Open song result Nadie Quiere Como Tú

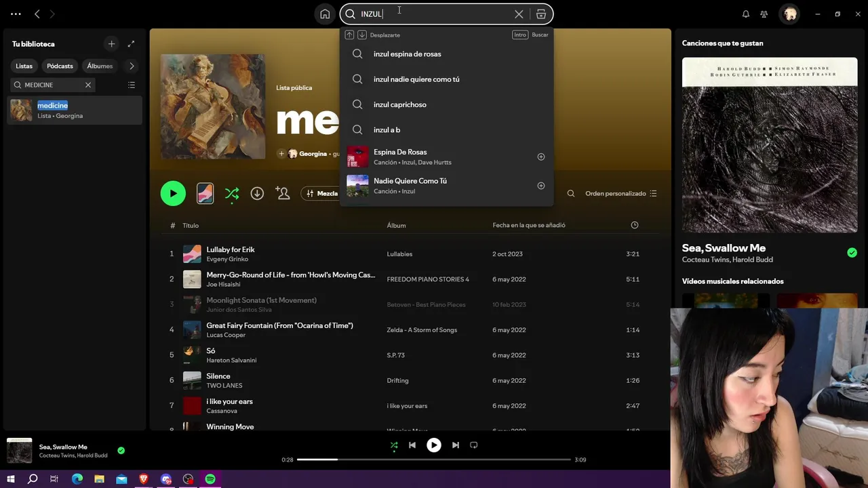tap(447, 186)
